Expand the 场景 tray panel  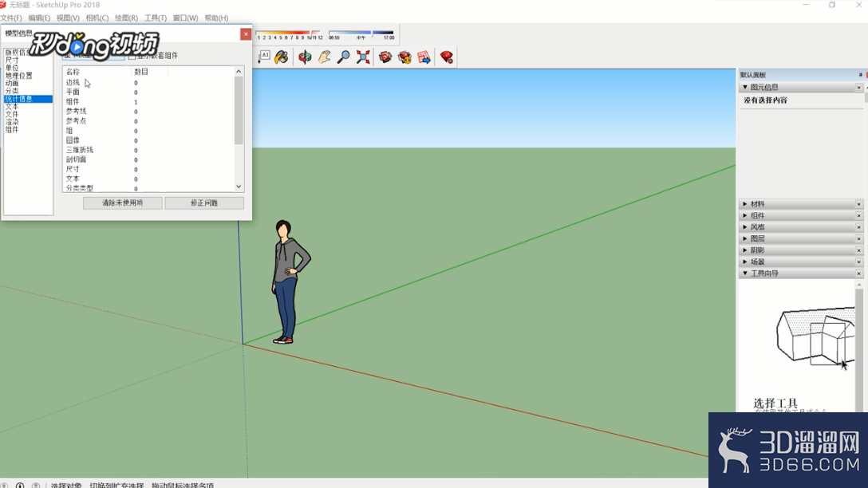[745, 262]
